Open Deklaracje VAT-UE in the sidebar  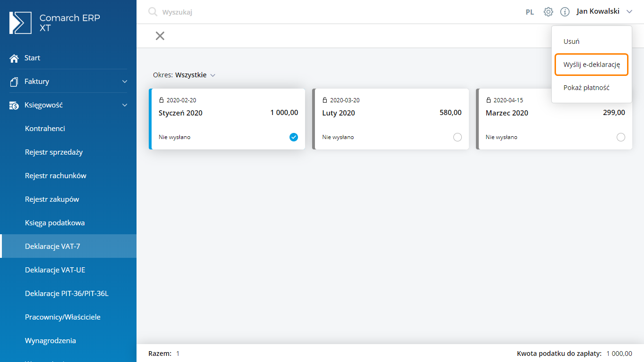(x=55, y=270)
